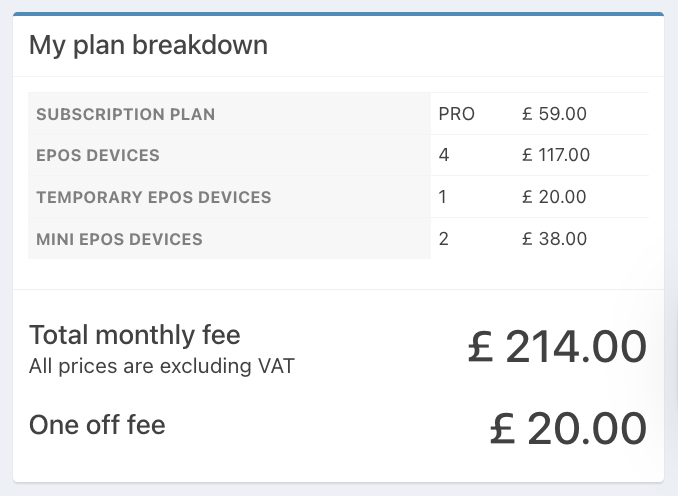Click the "All prices are excluding VAT" note
This screenshot has width=678, height=496.
pyautogui.click(x=162, y=366)
